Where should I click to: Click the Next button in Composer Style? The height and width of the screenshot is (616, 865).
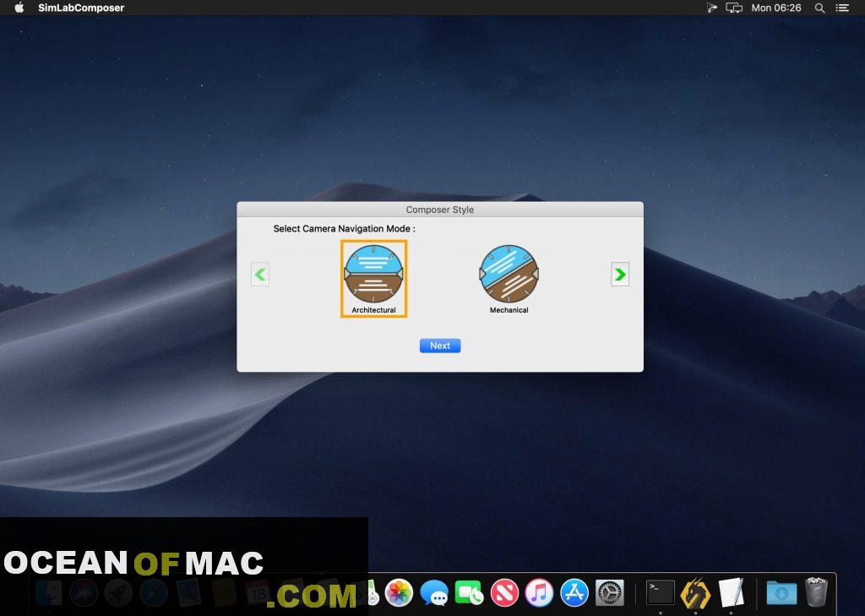tap(439, 346)
